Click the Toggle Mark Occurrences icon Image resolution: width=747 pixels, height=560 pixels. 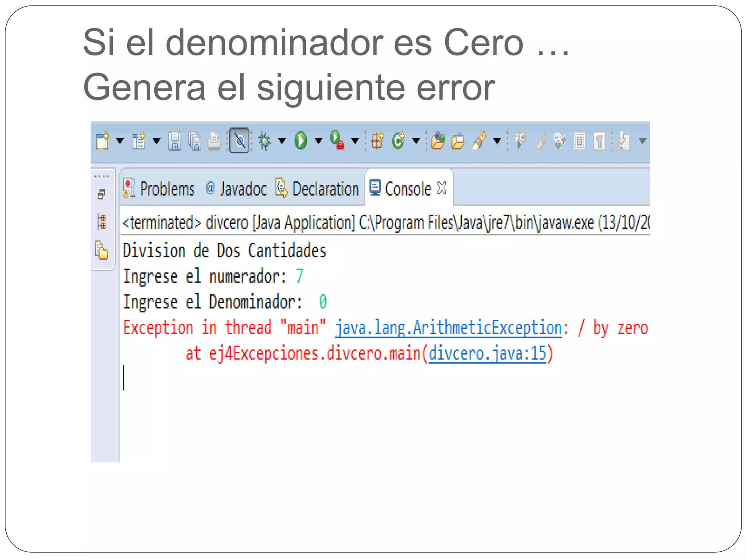[560, 141]
